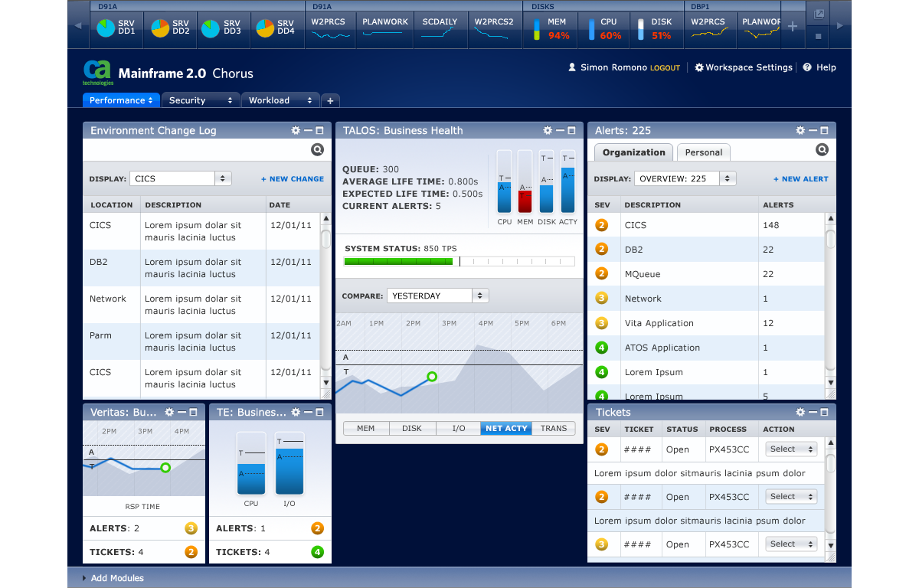
Task: Click the pop-out icon in the top strip corner
Action: pos(819,14)
